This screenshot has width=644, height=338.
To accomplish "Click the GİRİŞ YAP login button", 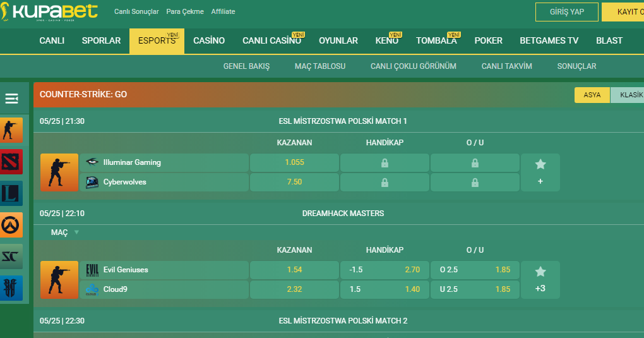I will click(567, 12).
